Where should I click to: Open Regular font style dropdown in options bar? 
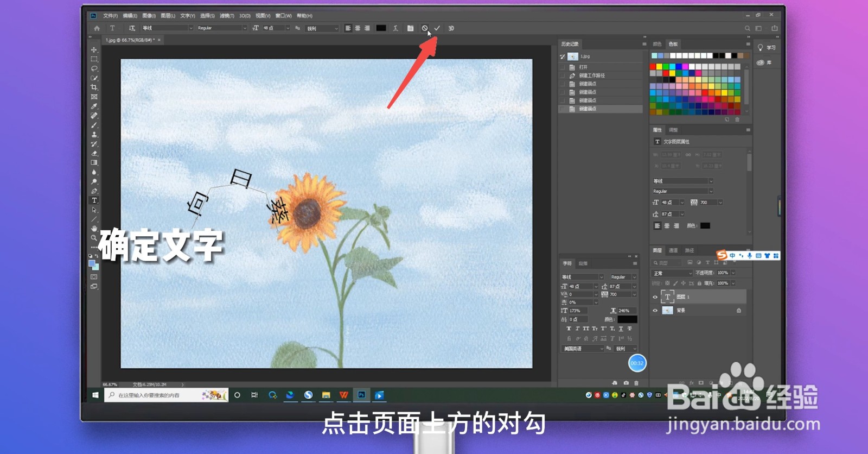coord(222,28)
